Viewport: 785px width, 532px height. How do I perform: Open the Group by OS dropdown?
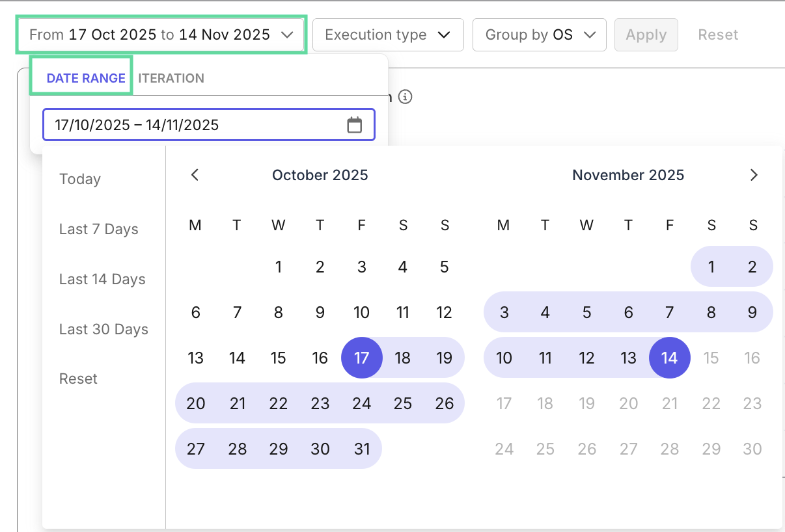pos(539,34)
